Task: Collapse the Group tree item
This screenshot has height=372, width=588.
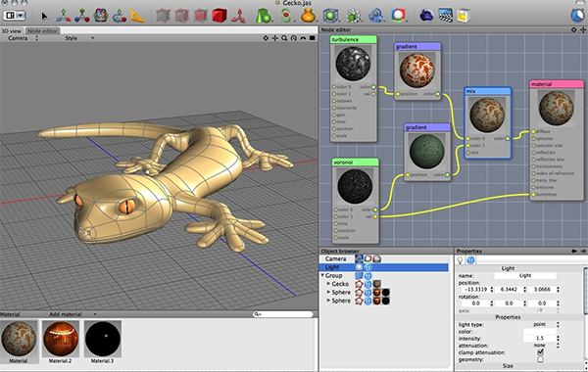Action: pyautogui.click(x=322, y=275)
